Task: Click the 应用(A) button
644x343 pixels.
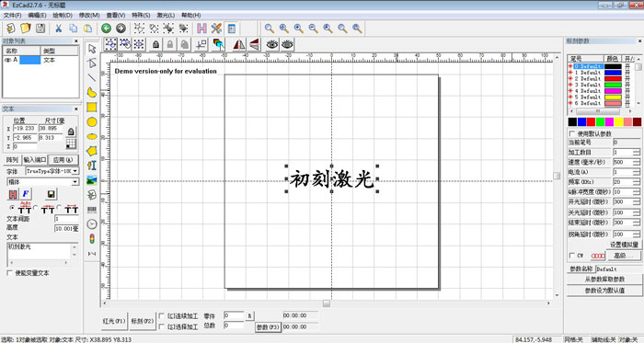Action: (63, 160)
